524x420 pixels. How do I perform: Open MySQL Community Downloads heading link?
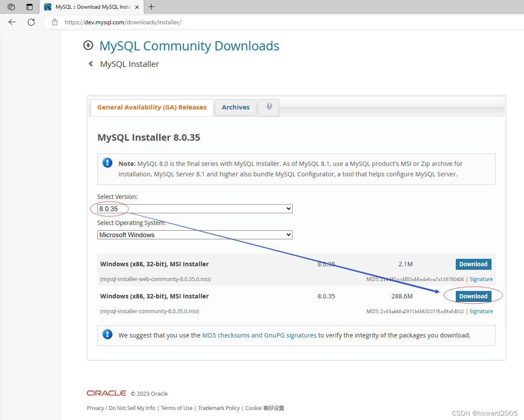click(189, 46)
